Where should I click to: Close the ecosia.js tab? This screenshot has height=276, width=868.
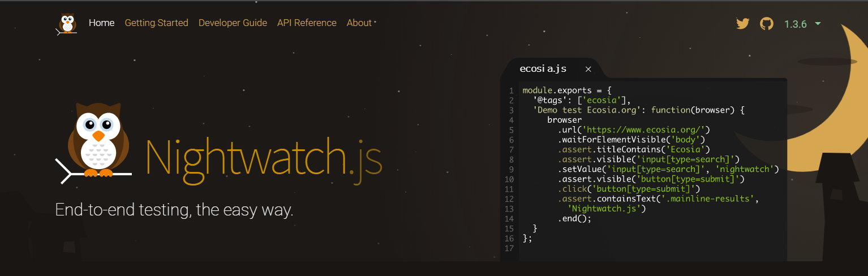point(588,69)
